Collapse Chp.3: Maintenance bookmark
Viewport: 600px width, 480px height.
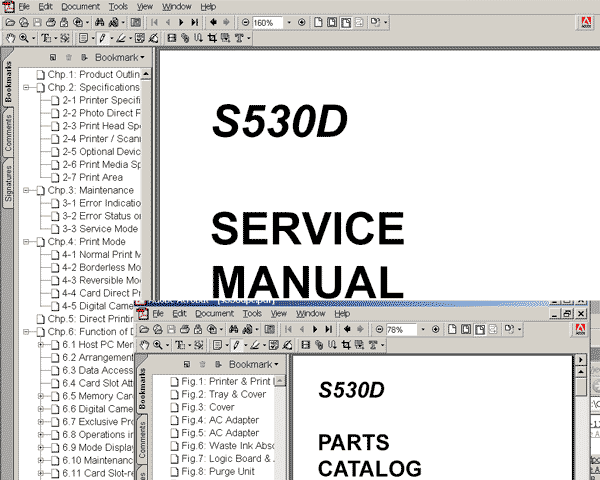tap(26, 190)
